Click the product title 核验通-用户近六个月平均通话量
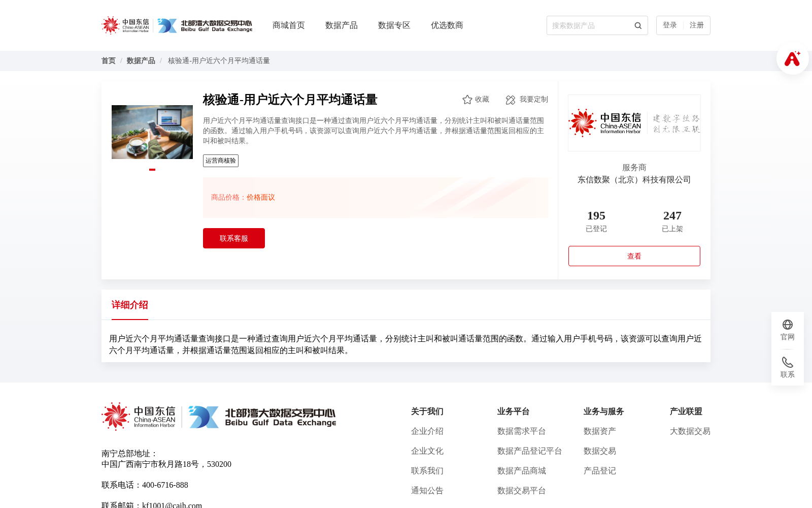This screenshot has height=508, width=812. (290, 100)
